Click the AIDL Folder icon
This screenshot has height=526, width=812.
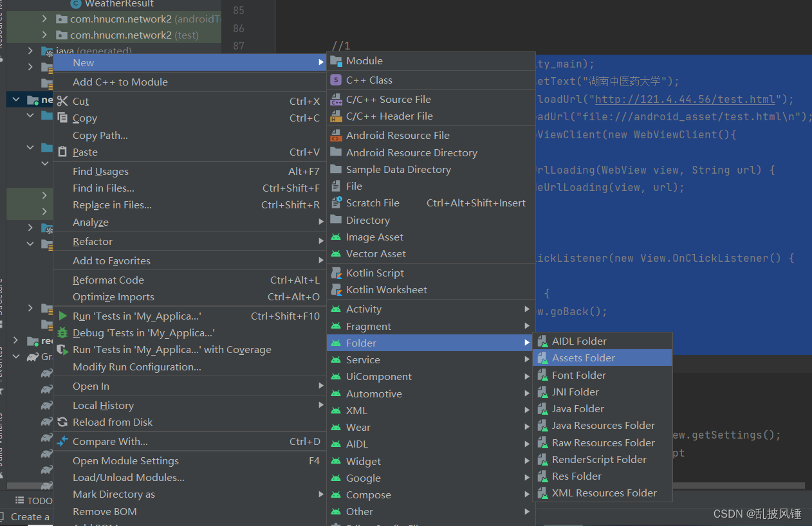[x=543, y=341]
